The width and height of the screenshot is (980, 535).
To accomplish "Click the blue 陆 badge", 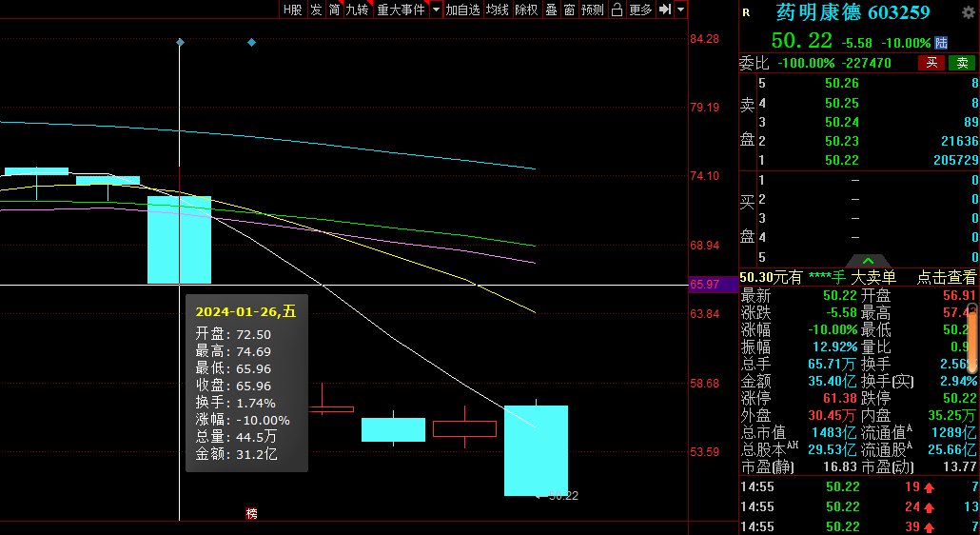I will point(941,43).
